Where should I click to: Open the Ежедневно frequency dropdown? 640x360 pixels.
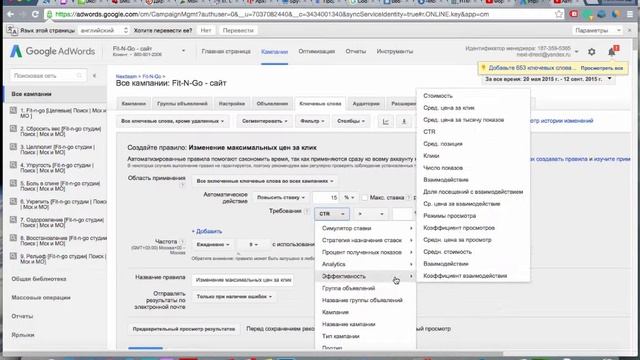[x=213, y=244]
